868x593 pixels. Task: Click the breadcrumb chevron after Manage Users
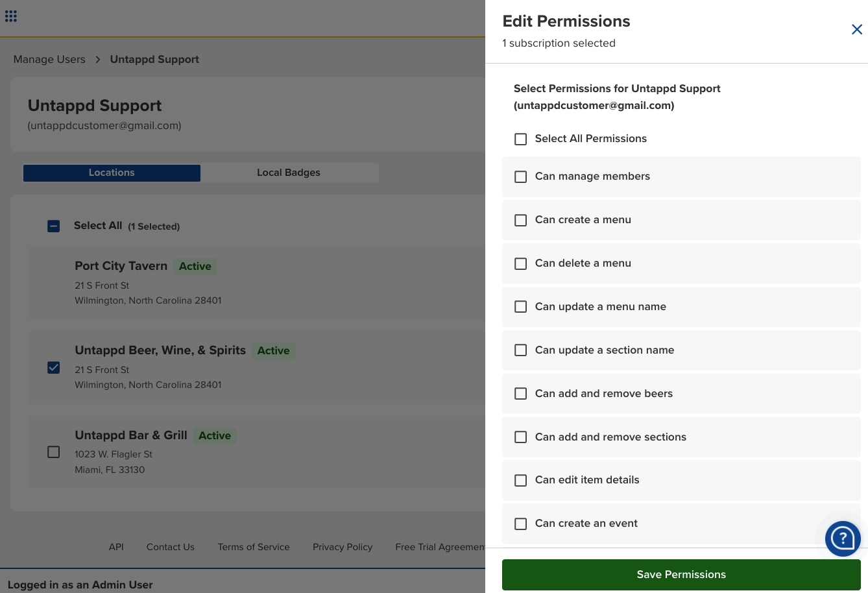(x=98, y=60)
